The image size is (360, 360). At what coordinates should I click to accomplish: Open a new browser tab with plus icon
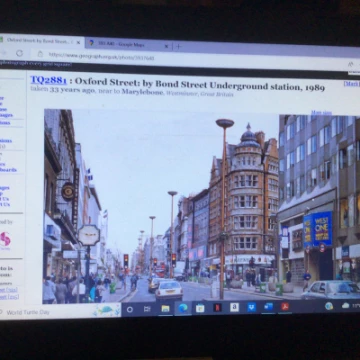click(179, 46)
